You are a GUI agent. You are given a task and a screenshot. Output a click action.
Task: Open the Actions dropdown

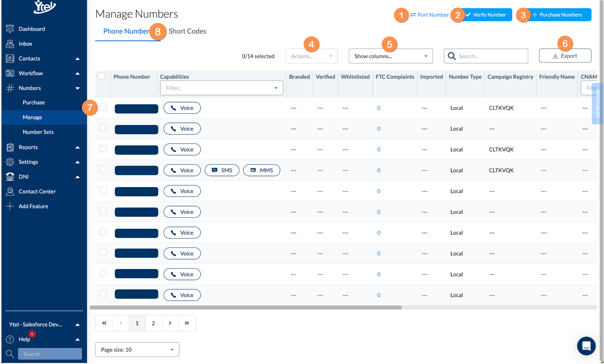312,56
